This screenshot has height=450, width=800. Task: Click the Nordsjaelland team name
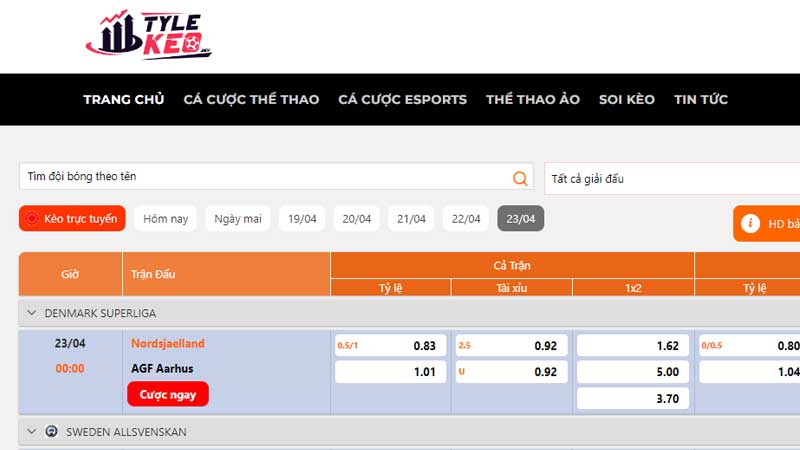[168, 343]
